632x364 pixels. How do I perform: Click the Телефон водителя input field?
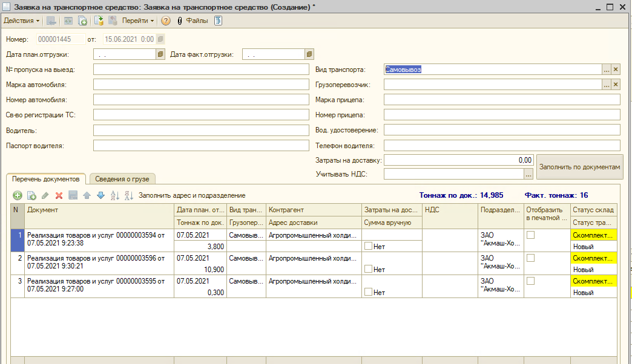tap(502, 145)
